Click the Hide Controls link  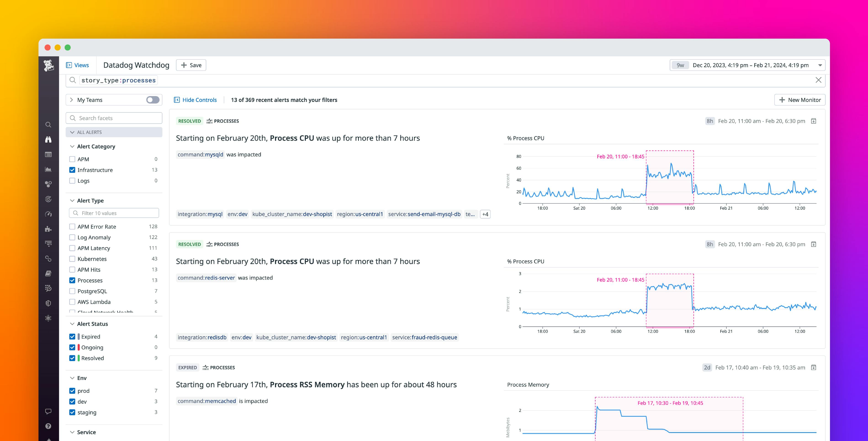pyautogui.click(x=196, y=100)
